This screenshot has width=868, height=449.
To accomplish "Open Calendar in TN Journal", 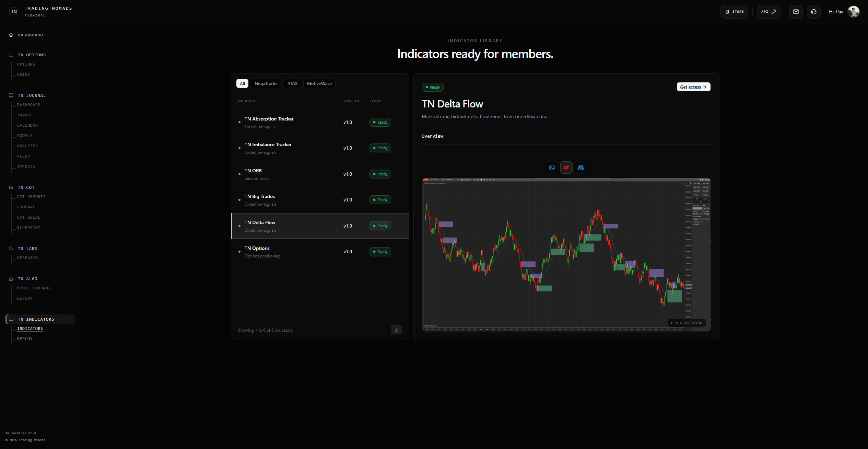I will (x=27, y=125).
